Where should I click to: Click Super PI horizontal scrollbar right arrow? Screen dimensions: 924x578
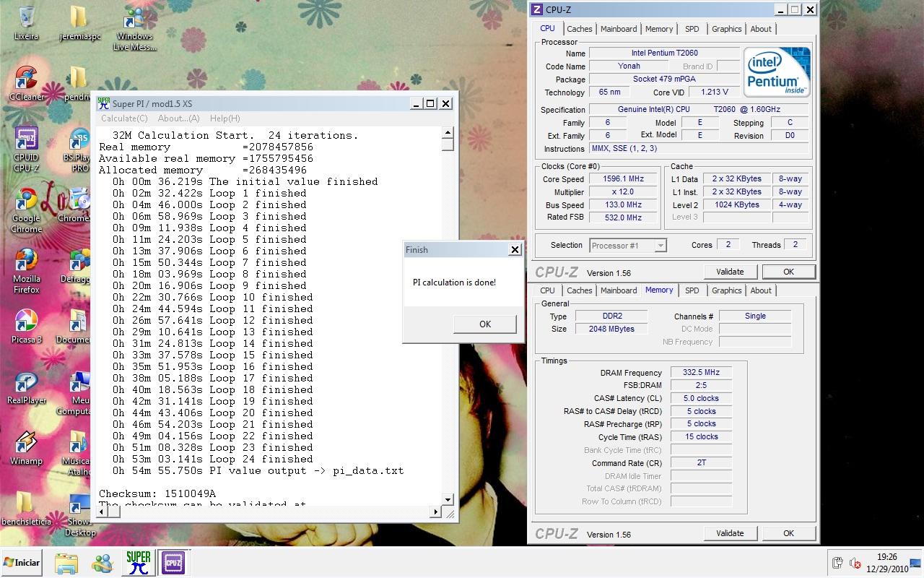tap(435, 512)
